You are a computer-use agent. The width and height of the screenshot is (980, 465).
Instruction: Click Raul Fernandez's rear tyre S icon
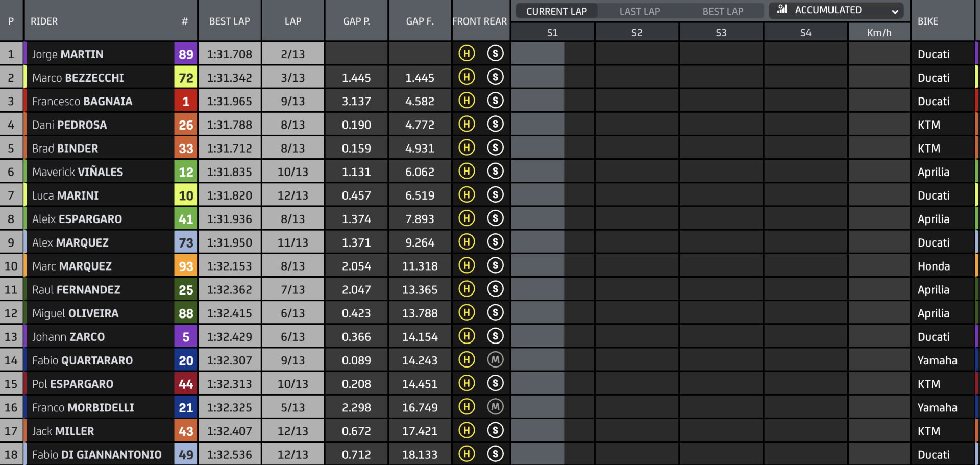[x=495, y=289]
